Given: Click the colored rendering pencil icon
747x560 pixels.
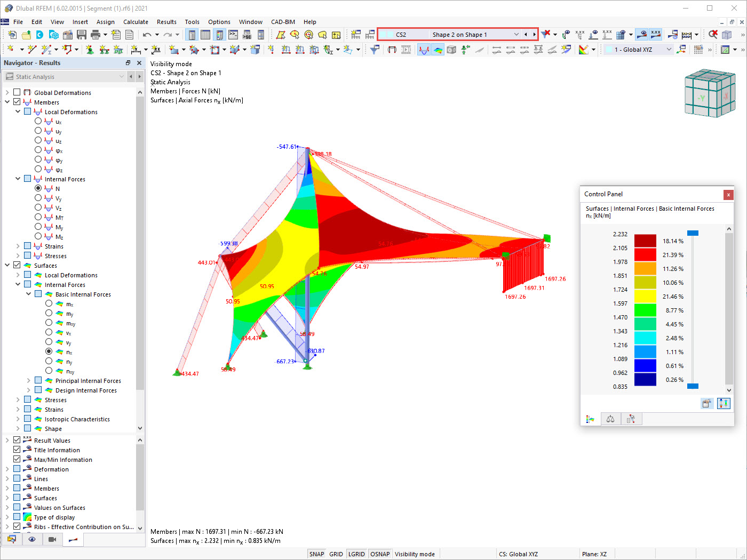Looking at the screenshot, I should [x=584, y=49].
